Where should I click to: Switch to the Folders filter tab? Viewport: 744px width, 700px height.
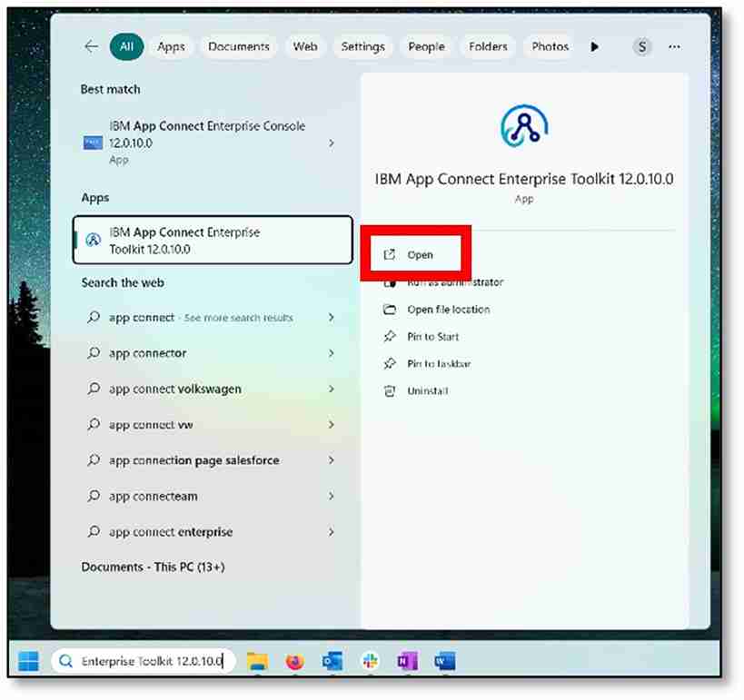(488, 46)
